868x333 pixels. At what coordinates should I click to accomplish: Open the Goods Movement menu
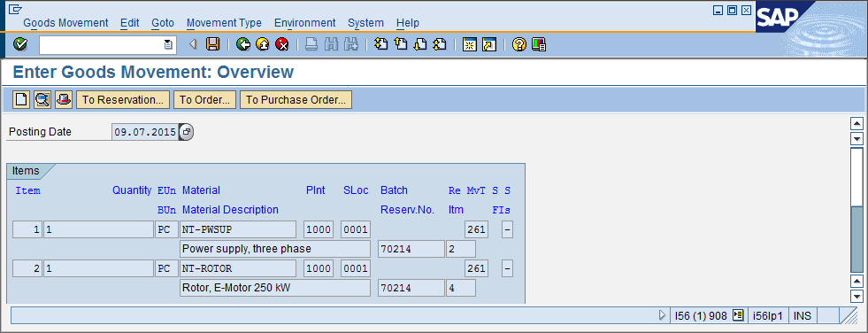click(65, 23)
